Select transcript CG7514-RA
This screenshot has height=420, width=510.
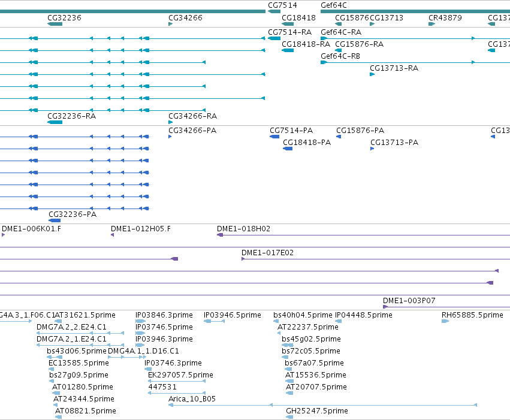[290, 32]
